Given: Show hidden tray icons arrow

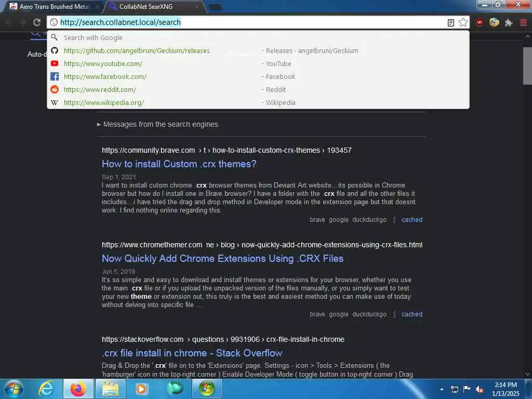Looking at the screenshot, I should pos(442,389).
